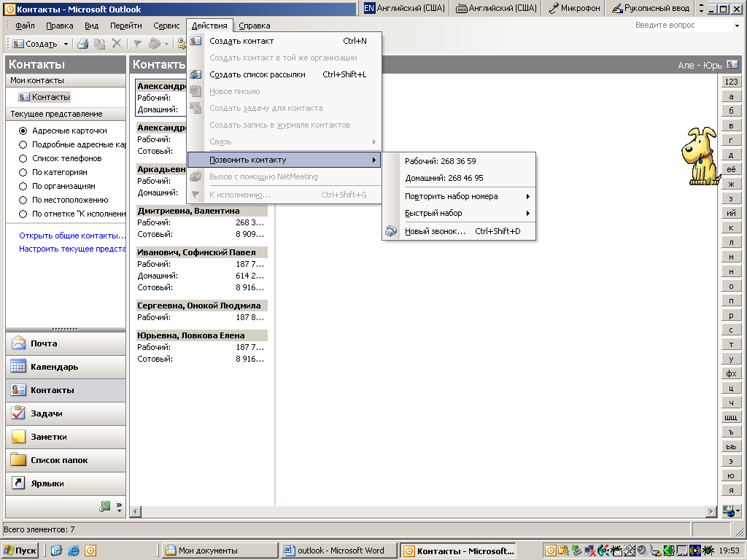Viewport: 747px width, 560px height.
Task: Click the follow-up flag toolbar icon
Action: click(138, 44)
